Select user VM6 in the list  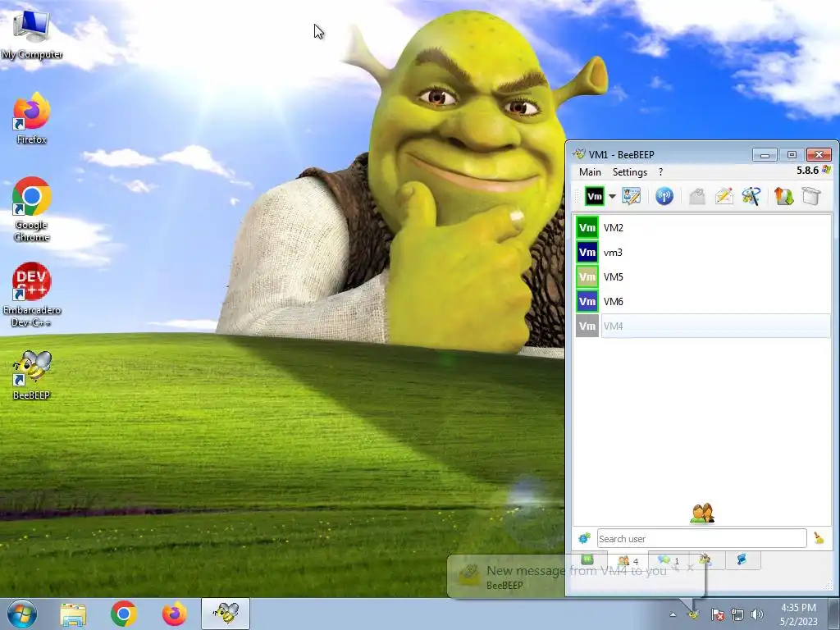coord(702,302)
